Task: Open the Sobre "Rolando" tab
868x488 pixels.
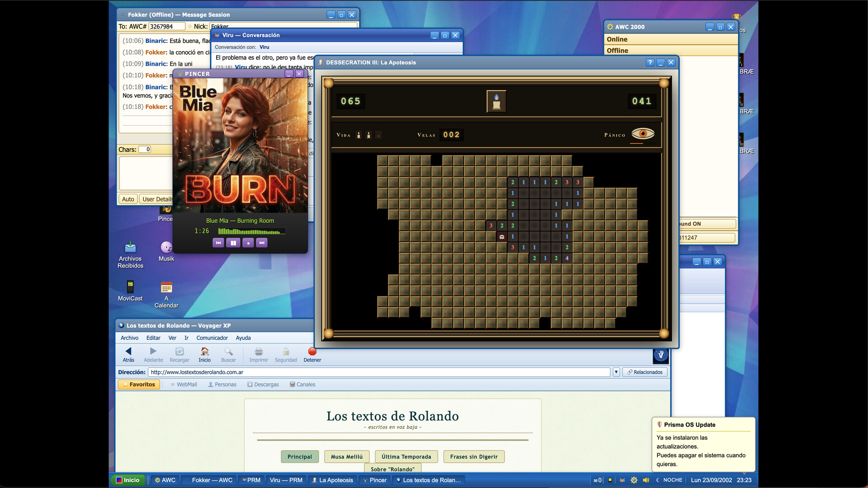Action: pos(393,469)
